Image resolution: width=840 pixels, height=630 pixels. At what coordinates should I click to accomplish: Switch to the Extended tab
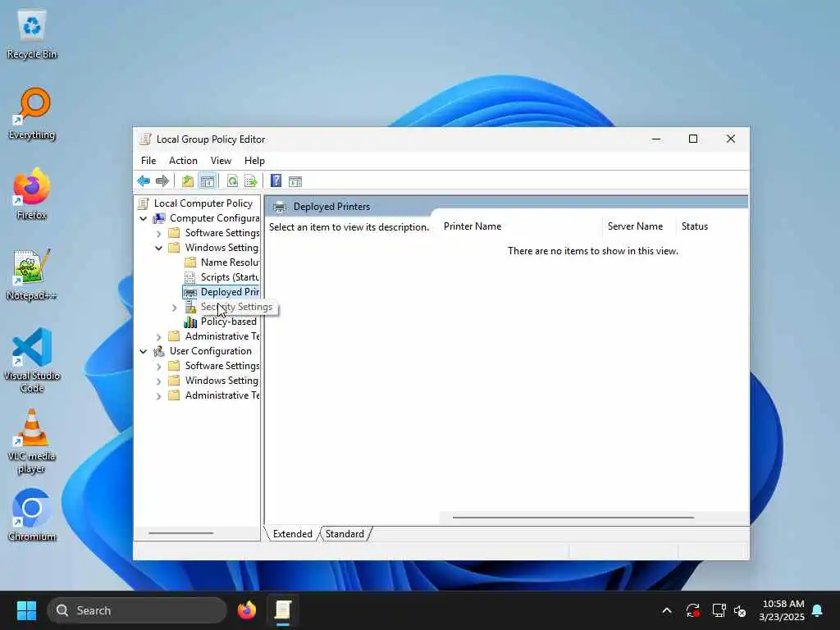(292, 533)
